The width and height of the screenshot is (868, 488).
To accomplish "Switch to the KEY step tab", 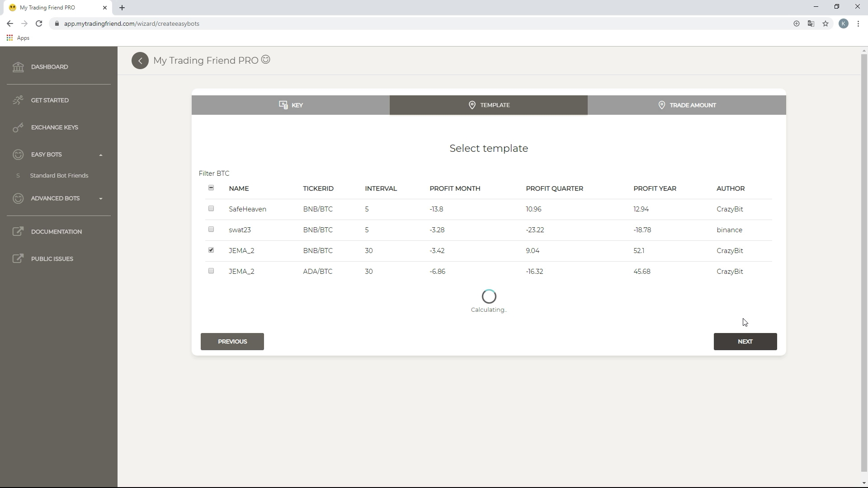I will (291, 105).
